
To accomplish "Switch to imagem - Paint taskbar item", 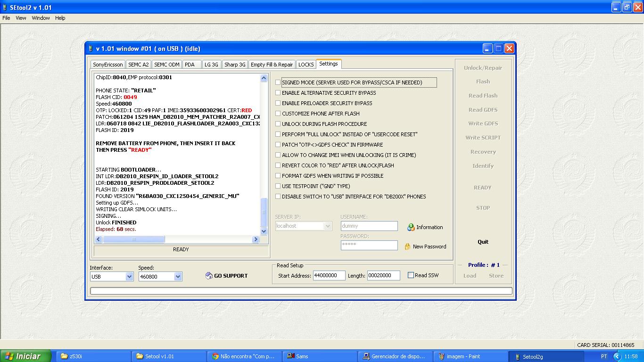I will point(471,356).
